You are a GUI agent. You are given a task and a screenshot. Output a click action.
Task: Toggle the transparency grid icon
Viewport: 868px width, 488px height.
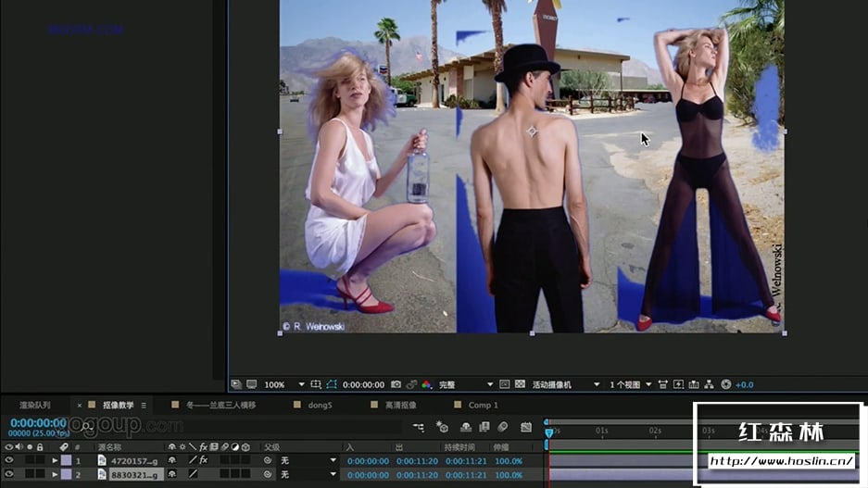point(520,384)
